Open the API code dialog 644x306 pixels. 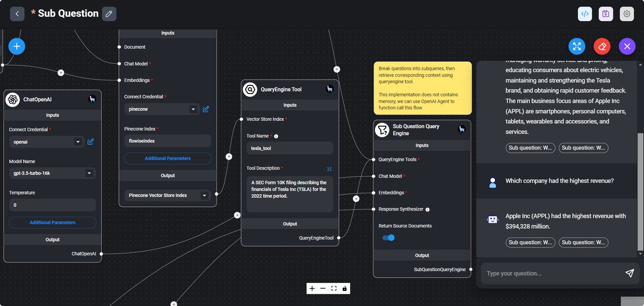click(585, 14)
